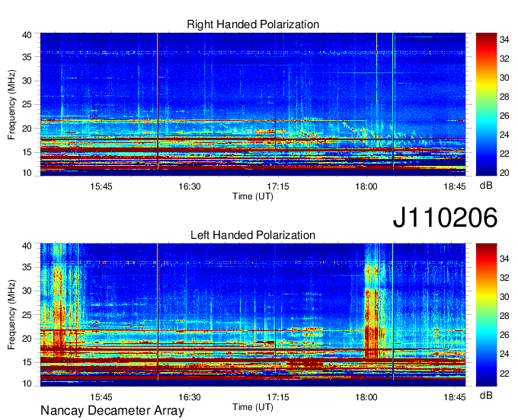The image size is (518, 420).
Task: Click the 15 MHz tick on the Left Handed frequency axis
Action: [x=27, y=362]
